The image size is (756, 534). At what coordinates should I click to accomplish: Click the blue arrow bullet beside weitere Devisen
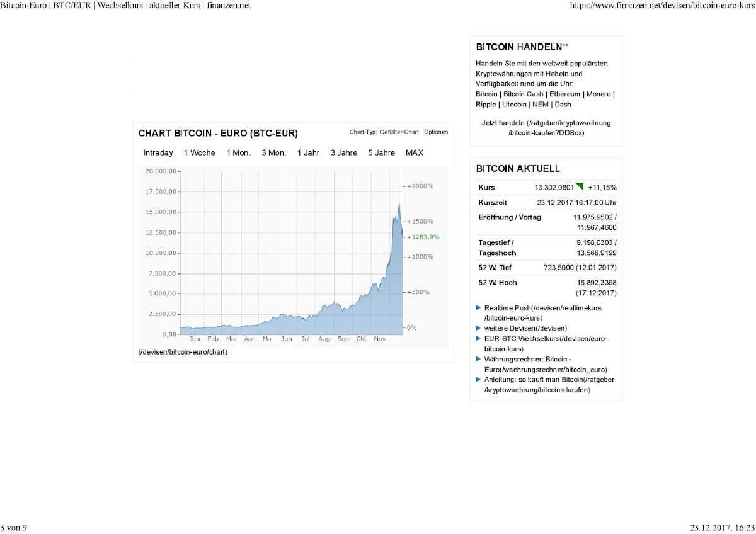point(479,328)
